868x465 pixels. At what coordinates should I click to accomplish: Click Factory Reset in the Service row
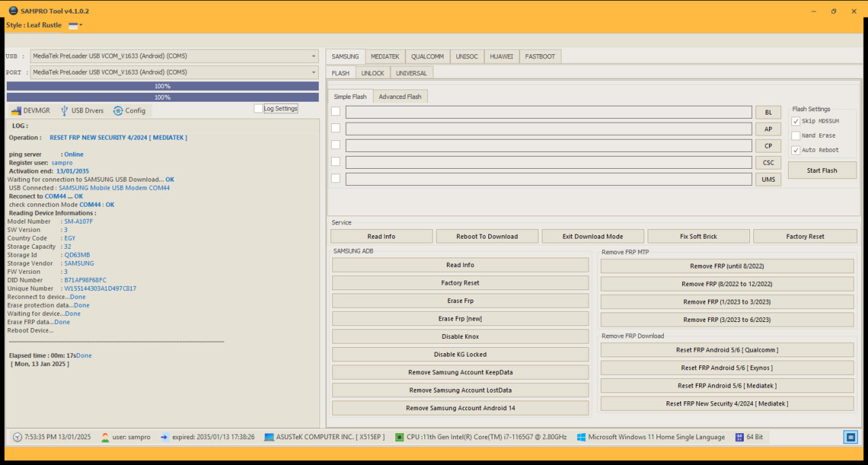tap(805, 237)
